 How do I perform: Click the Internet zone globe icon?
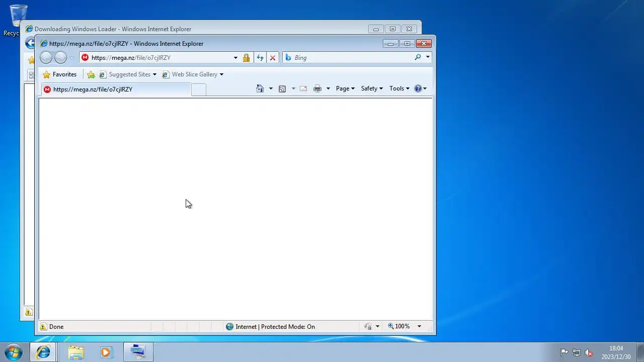pyautogui.click(x=229, y=327)
